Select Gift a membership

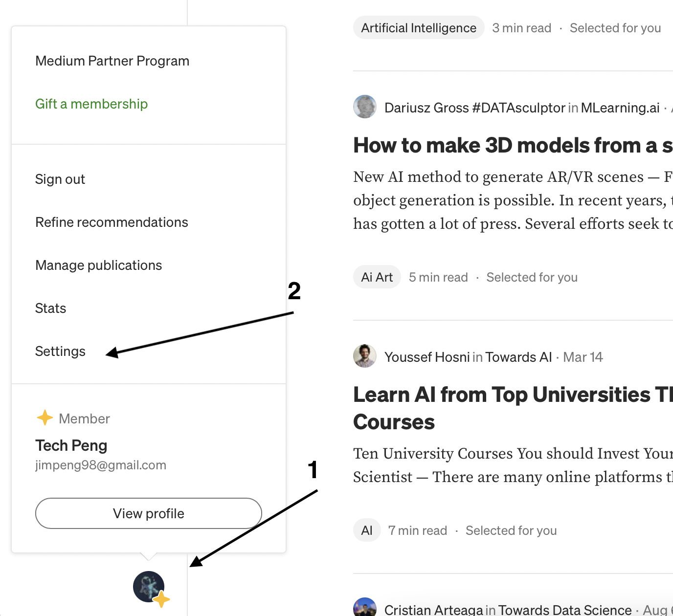91,104
